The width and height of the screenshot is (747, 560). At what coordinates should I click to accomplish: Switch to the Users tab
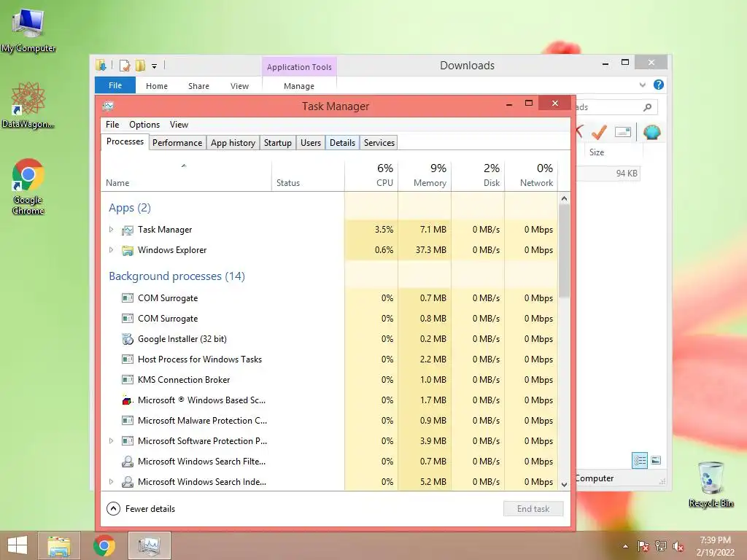pos(311,143)
